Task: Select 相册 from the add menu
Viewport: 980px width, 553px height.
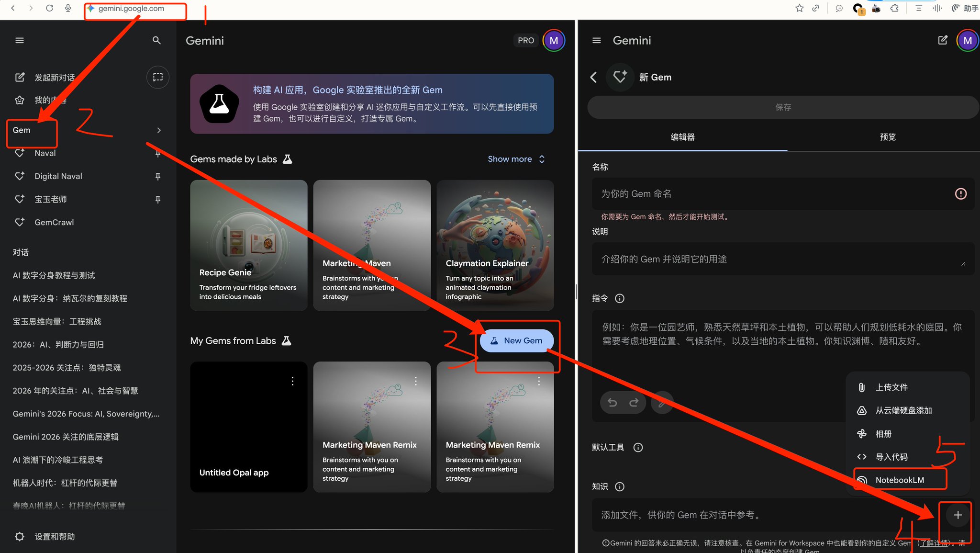Action: pyautogui.click(x=908, y=434)
